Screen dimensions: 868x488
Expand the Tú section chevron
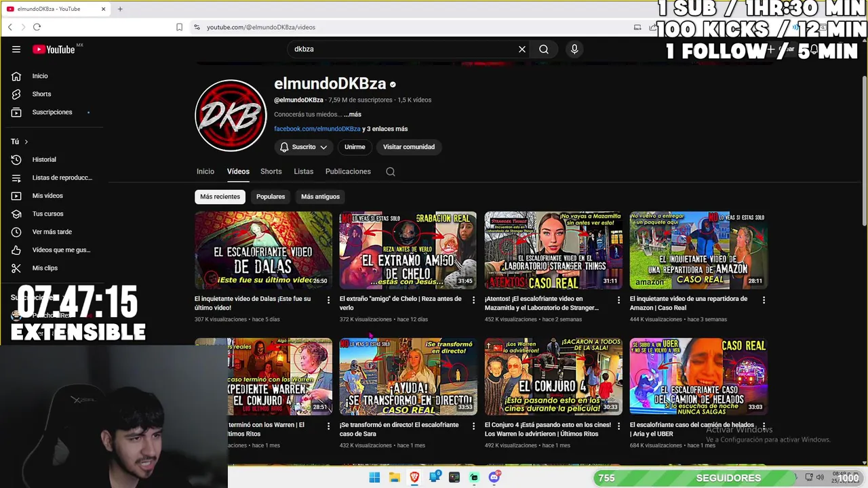click(x=26, y=142)
